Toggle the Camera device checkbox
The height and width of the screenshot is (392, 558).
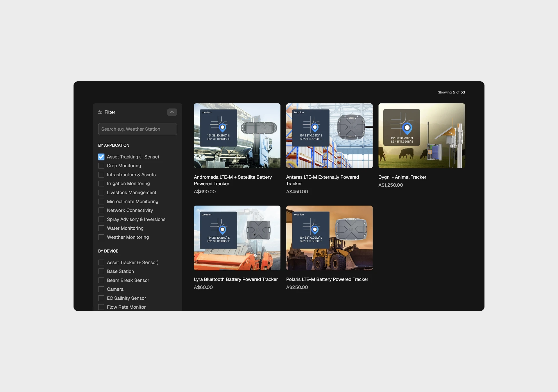point(101,289)
